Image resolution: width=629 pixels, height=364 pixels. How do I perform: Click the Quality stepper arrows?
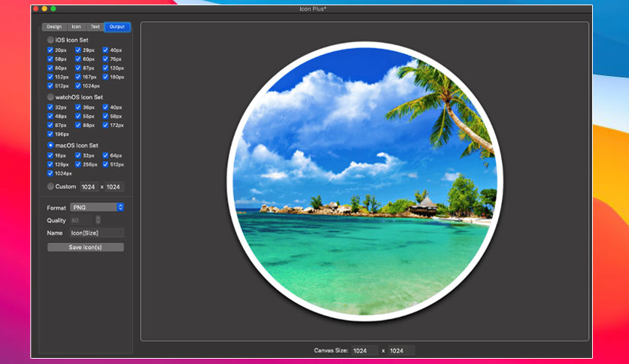[x=98, y=220]
